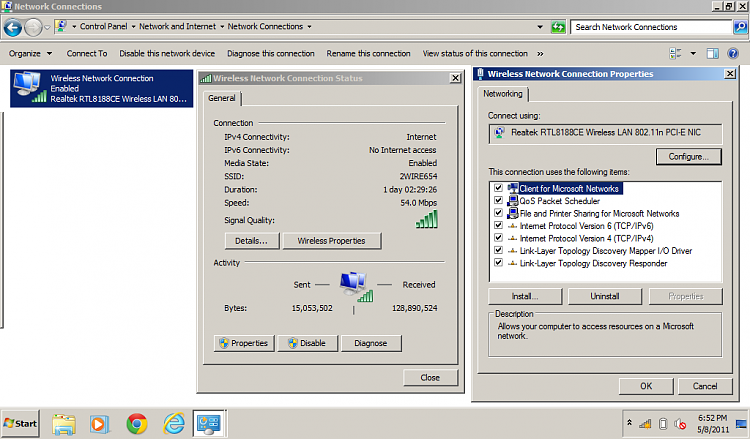Image resolution: width=750 pixels, height=439 pixels.
Task: Click the Details... button
Action: click(251, 241)
